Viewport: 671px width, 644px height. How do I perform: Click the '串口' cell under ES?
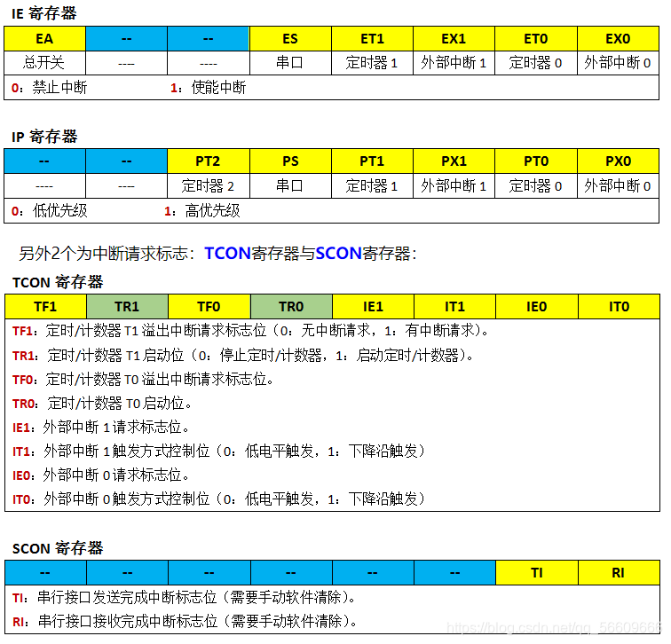tap(290, 63)
